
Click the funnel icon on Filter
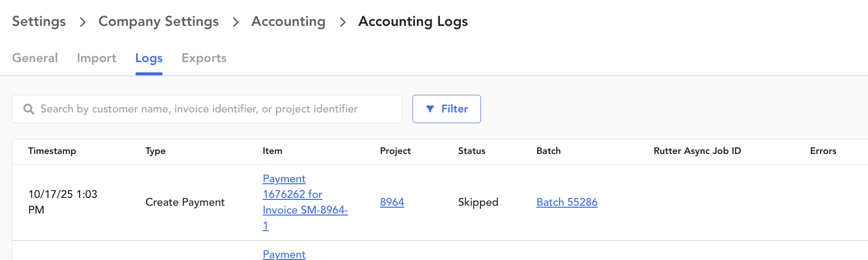(430, 109)
